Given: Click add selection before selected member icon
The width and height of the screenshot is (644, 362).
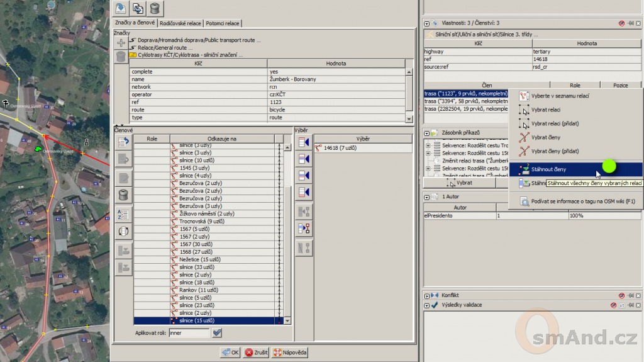Looking at the screenshot, I should [x=304, y=159].
